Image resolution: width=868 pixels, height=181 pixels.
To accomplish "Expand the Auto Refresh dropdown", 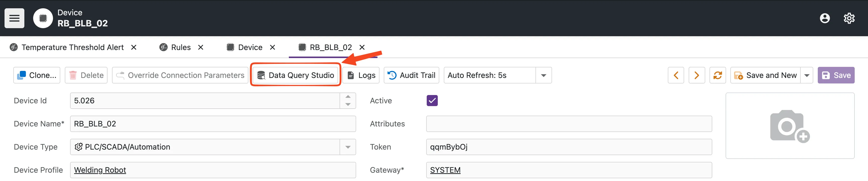I will [543, 75].
